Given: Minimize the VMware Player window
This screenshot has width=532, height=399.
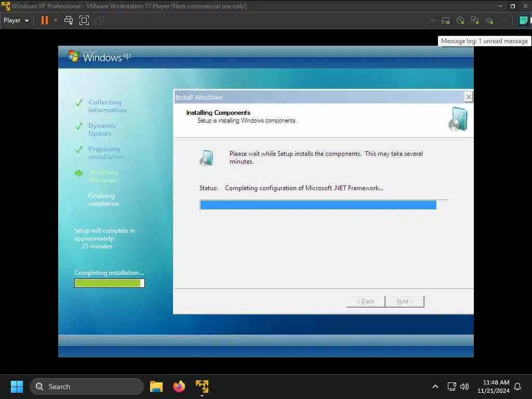Looking at the screenshot, I should pyautogui.click(x=500, y=6).
